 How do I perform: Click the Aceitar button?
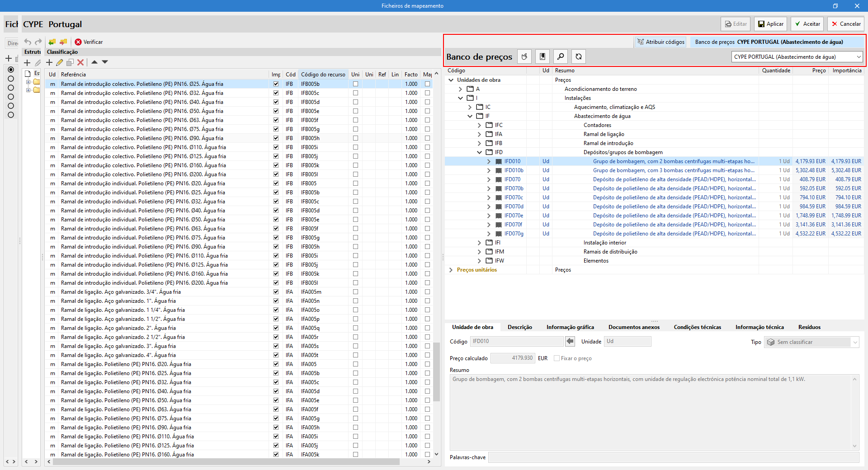click(807, 24)
